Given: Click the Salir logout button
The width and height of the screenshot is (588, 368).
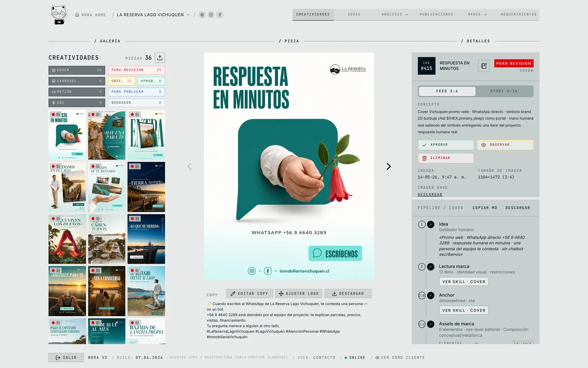Looking at the screenshot, I should tap(66, 358).
